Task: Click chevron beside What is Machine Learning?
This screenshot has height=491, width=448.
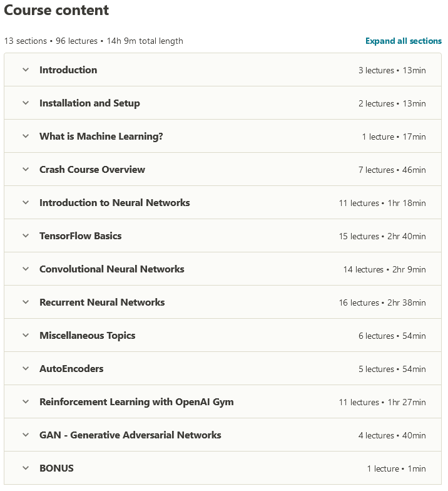Action: click(26, 137)
